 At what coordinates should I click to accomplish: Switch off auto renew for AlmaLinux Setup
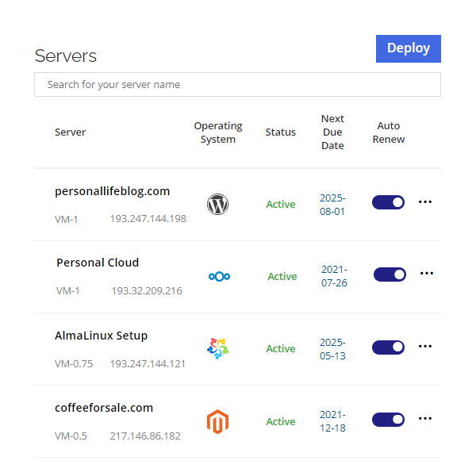[389, 347]
